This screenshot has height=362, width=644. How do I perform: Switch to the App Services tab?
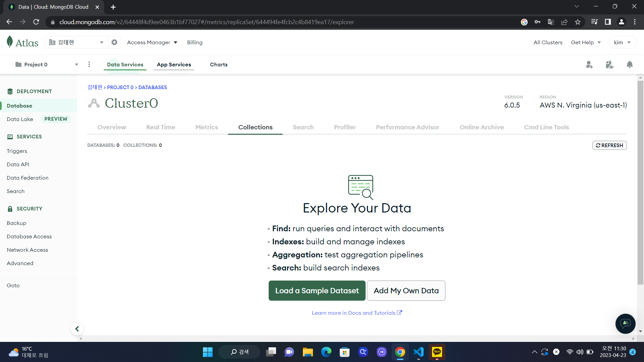pyautogui.click(x=174, y=64)
